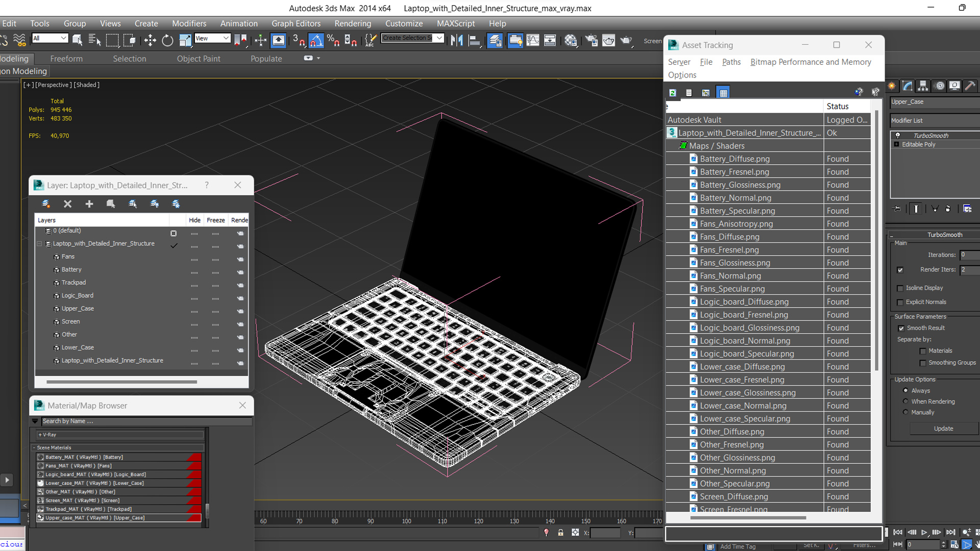Screen dimensions: 980x551
Task: Toggle the Angle Snap icon
Action: (316, 40)
